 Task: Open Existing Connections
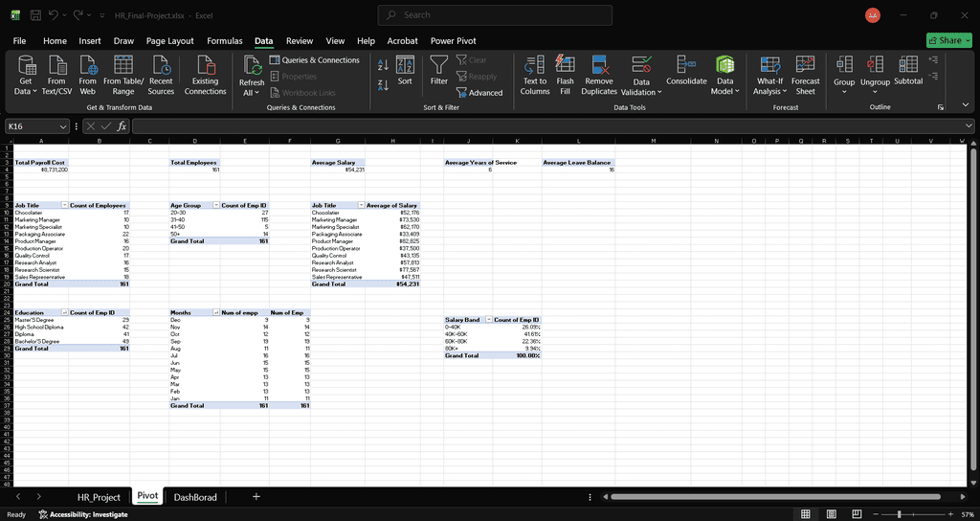click(205, 75)
